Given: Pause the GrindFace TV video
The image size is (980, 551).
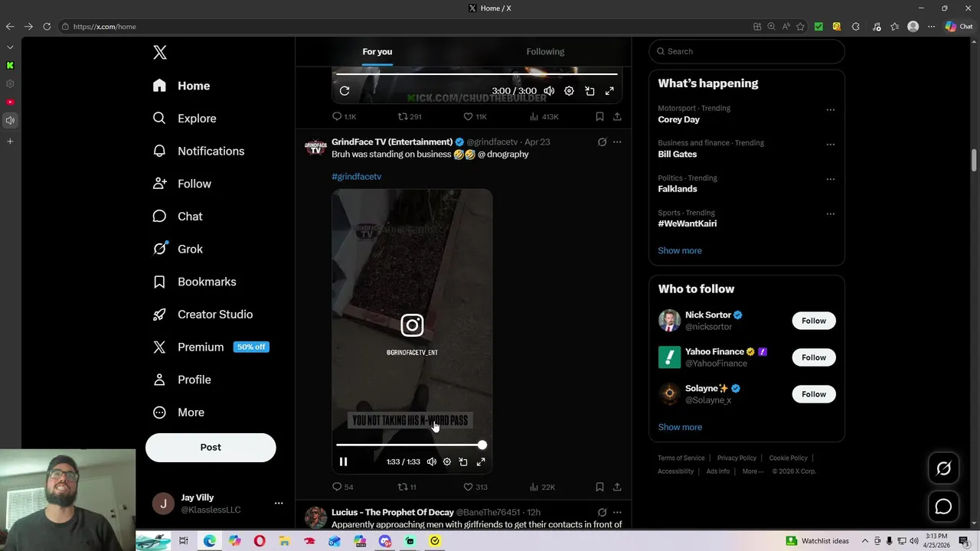Looking at the screenshot, I should 343,461.
